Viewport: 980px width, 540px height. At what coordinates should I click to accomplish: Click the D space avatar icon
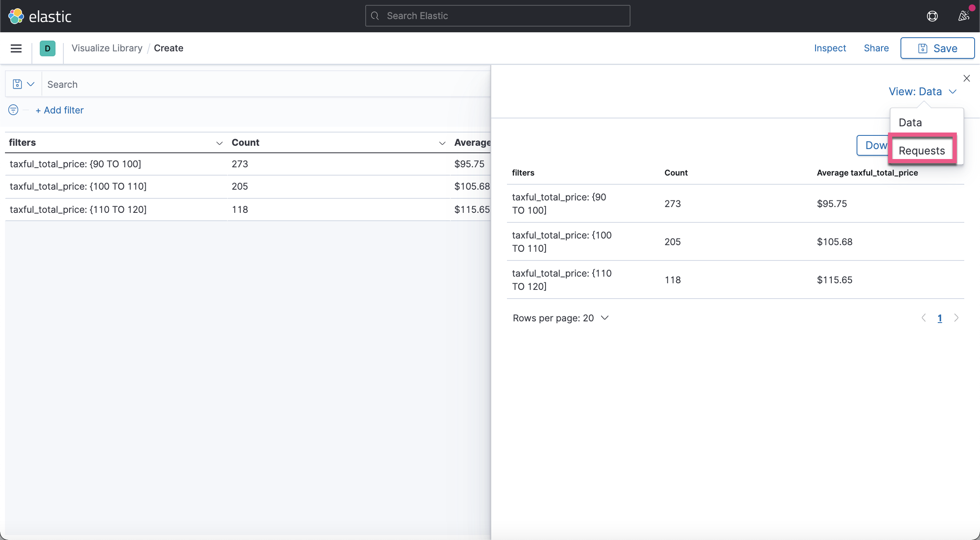48,48
